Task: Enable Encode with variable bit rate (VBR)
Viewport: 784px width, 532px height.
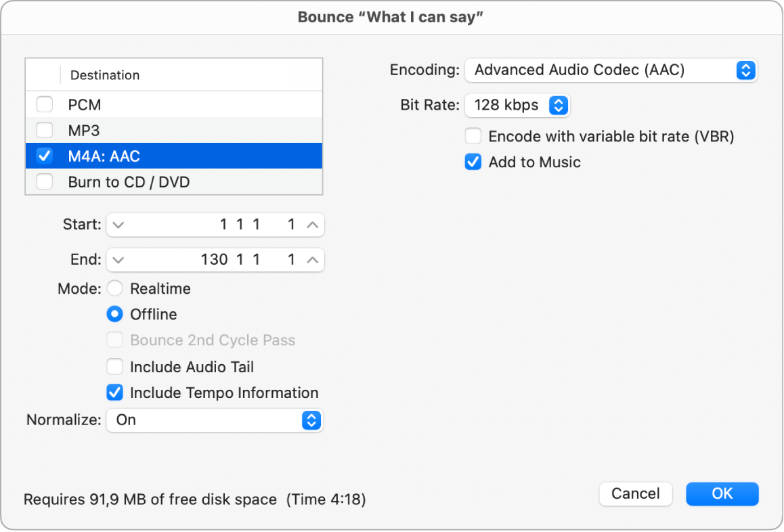Action: click(x=473, y=135)
